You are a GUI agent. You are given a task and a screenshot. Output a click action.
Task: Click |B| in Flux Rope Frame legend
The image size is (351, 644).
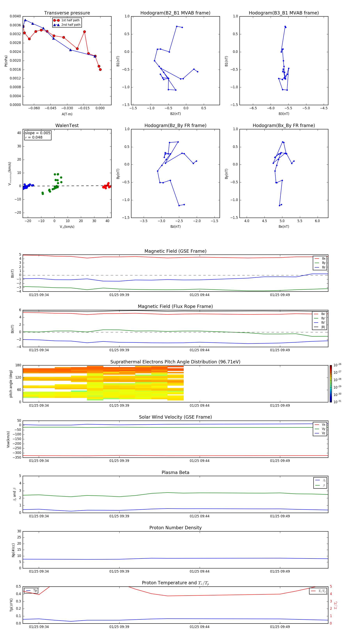pyautogui.click(x=320, y=327)
